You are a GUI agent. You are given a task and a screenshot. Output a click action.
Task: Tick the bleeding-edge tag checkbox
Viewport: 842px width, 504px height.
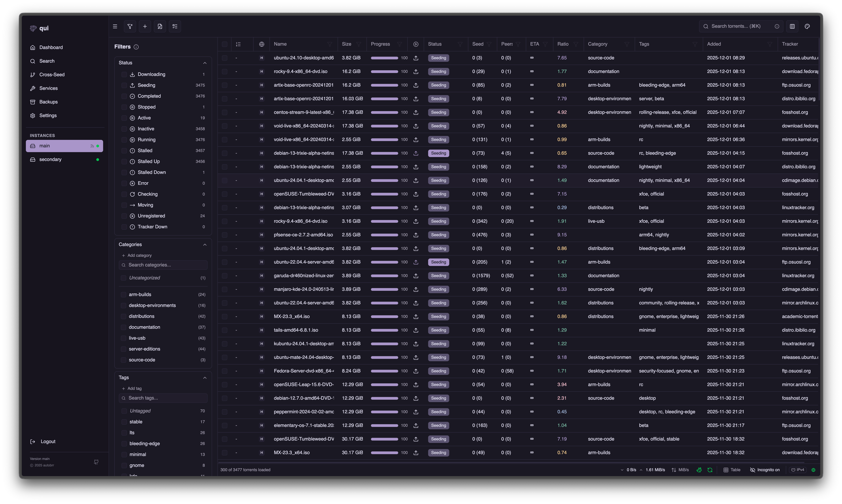[x=124, y=444]
